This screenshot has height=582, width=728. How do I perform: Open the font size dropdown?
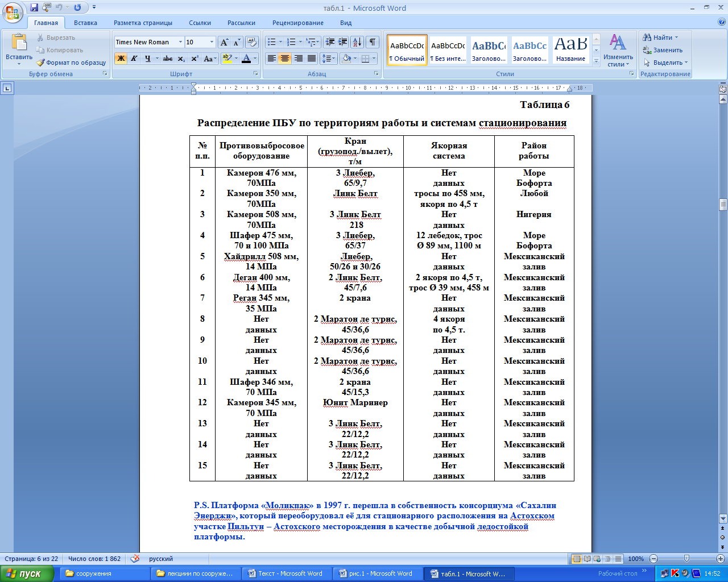coord(212,42)
